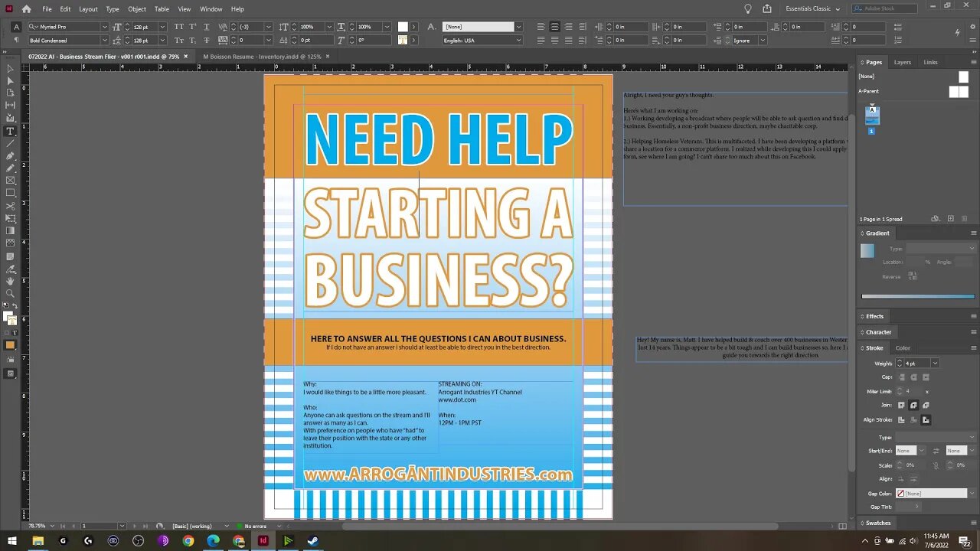This screenshot has width=980, height=551.
Task: Toggle Align Left paragraph button
Action: (x=541, y=27)
